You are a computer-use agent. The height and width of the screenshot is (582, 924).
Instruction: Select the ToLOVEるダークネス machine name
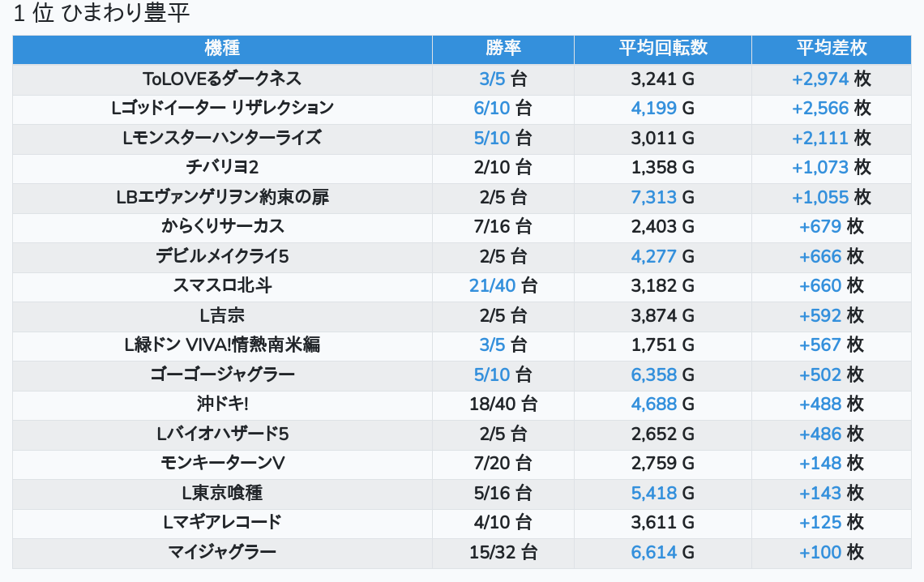(222, 79)
